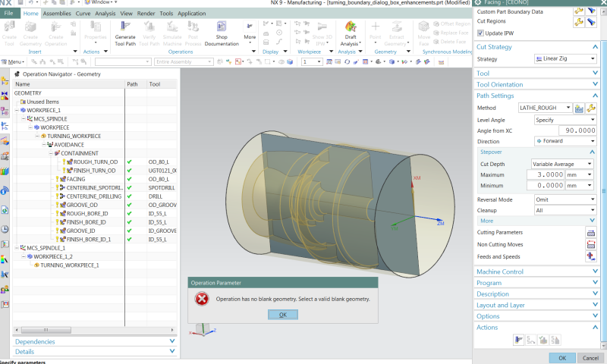Click the Replay icon under Actions
The width and height of the screenshot is (607, 364).
[530, 340]
